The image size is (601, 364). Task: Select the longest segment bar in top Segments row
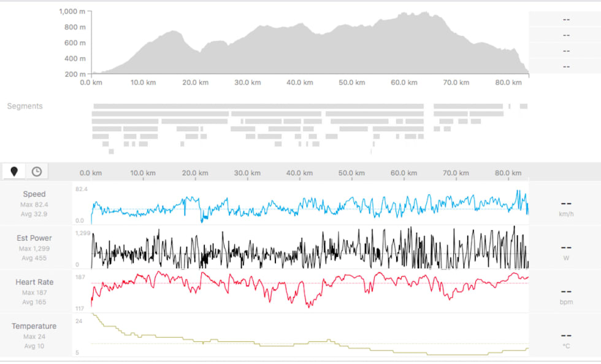coord(259,106)
